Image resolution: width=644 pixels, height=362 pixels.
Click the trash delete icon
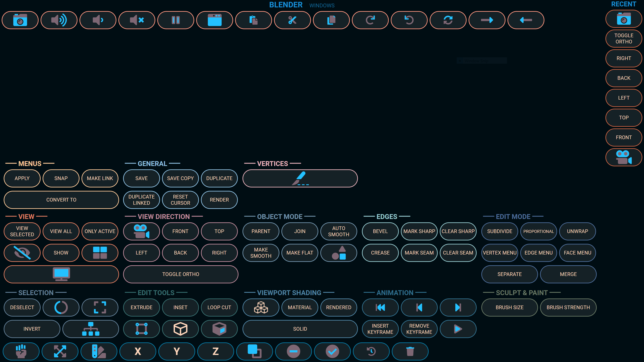point(410,351)
